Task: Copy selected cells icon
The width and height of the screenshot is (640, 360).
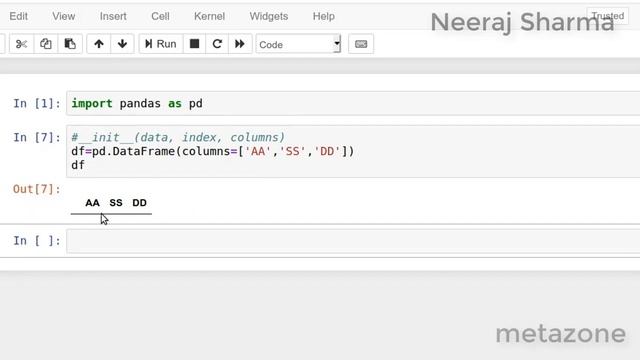Action: click(x=45, y=44)
